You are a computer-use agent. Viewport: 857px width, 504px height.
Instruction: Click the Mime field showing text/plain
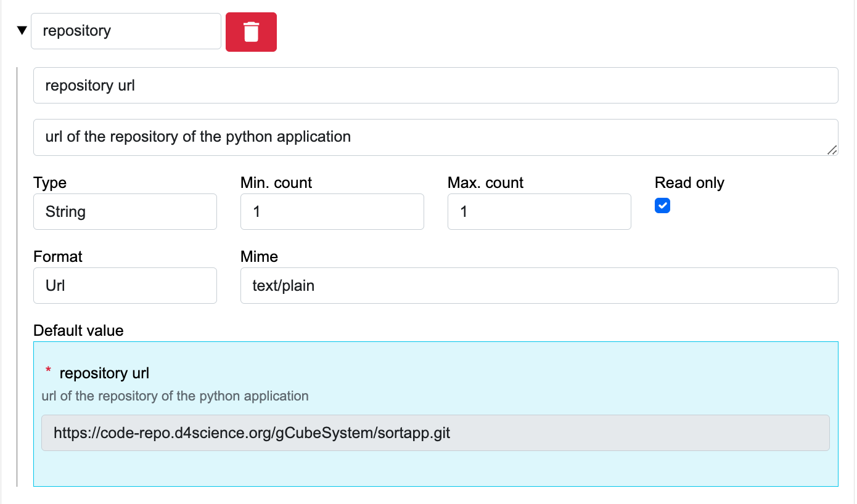click(539, 285)
